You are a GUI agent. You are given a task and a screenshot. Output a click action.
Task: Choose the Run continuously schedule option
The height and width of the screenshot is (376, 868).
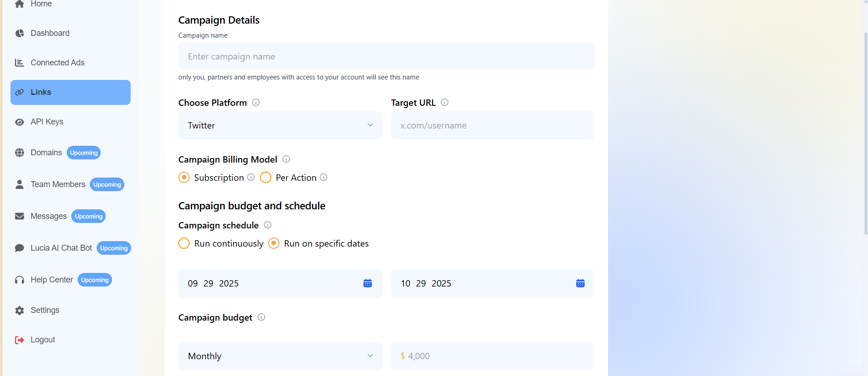point(184,243)
